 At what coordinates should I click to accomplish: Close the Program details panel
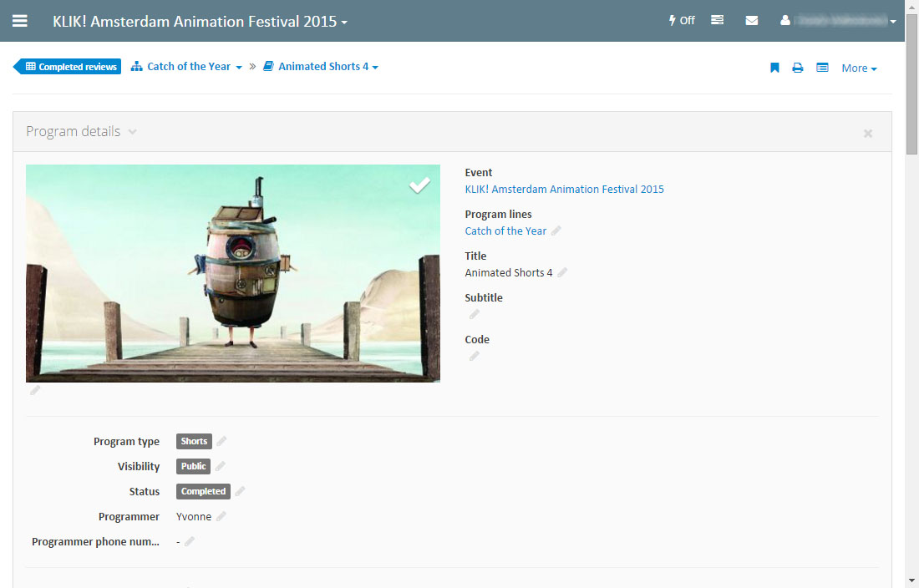coord(868,133)
